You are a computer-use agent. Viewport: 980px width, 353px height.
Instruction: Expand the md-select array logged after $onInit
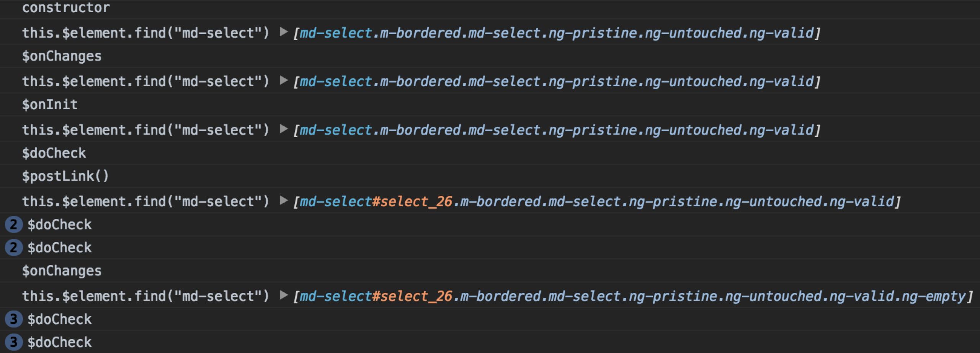(283, 129)
